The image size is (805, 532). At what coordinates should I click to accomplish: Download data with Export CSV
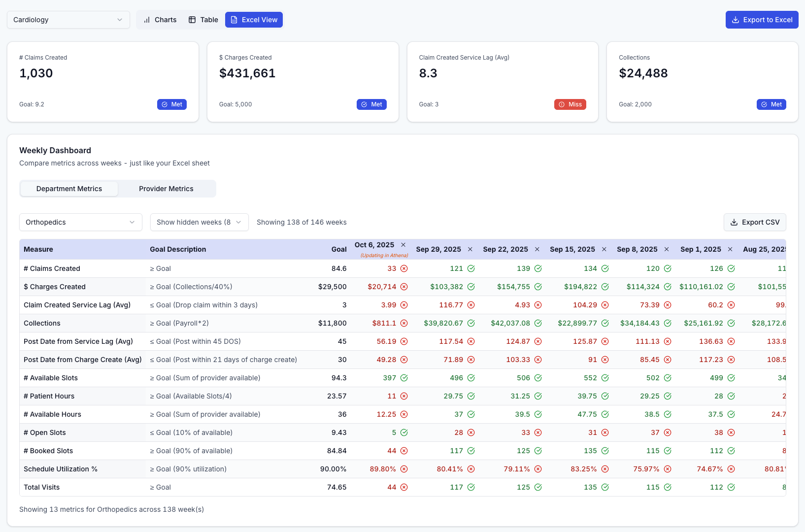[754, 222]
